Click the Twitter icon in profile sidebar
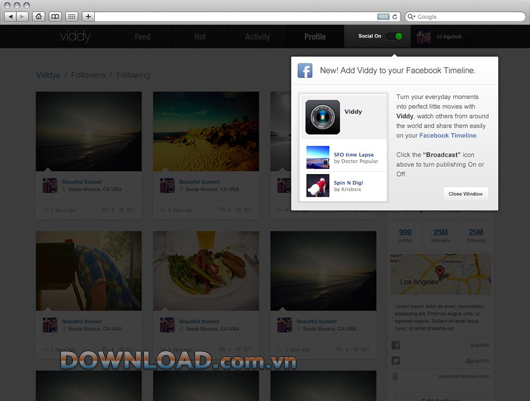 pyautogui.click(x=395, y=360)
